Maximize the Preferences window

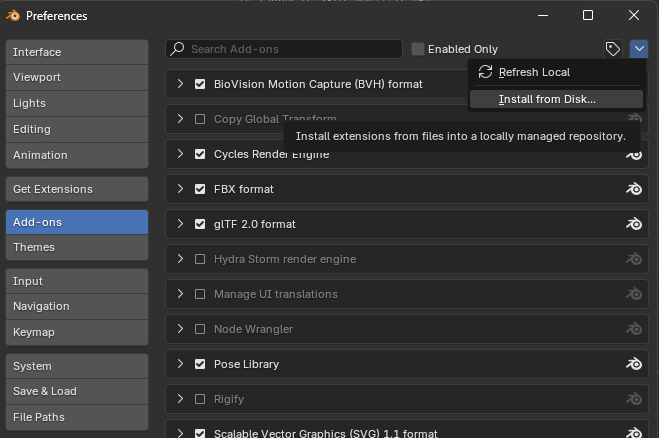click(588, 16)
